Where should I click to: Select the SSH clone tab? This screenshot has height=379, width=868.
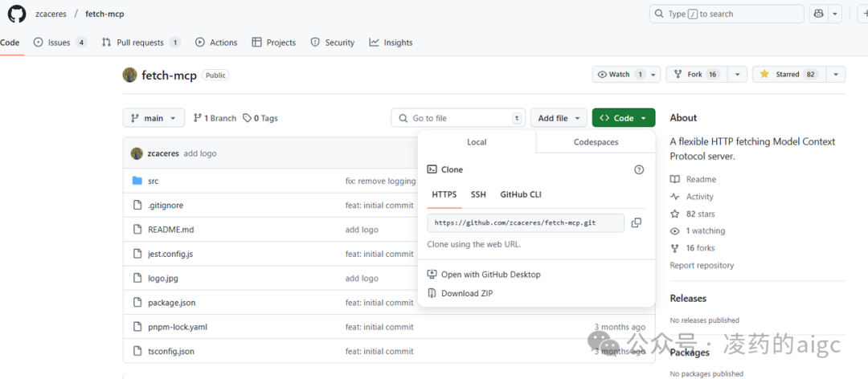point(478,194)
